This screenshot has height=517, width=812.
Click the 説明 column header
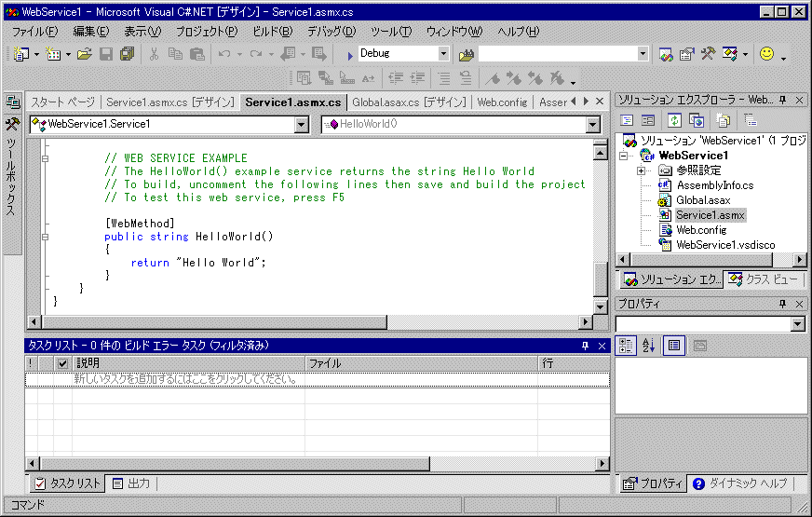point(188,363)
